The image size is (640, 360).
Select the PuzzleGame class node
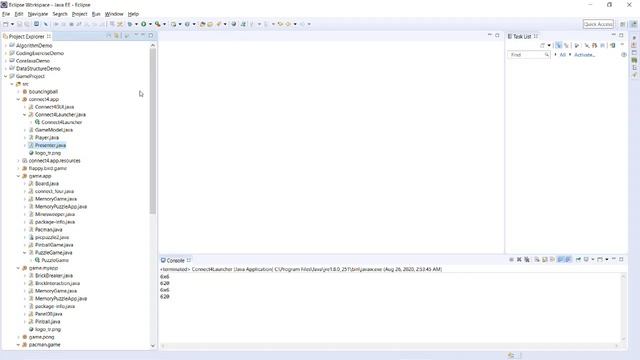55,260
